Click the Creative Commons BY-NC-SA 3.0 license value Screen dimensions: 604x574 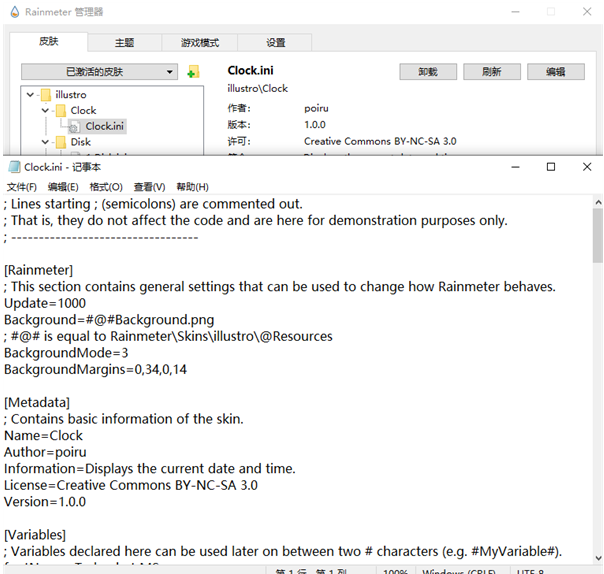(380, 141)
